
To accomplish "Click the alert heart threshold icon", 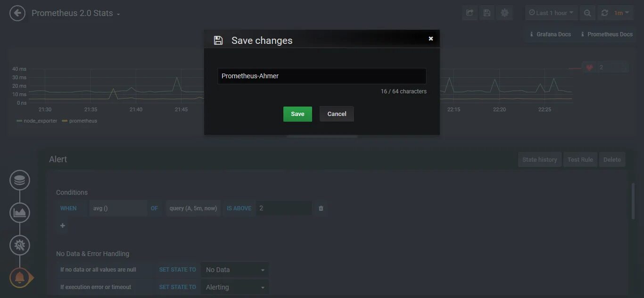I will pyautogui.click(x=589, y=68).
